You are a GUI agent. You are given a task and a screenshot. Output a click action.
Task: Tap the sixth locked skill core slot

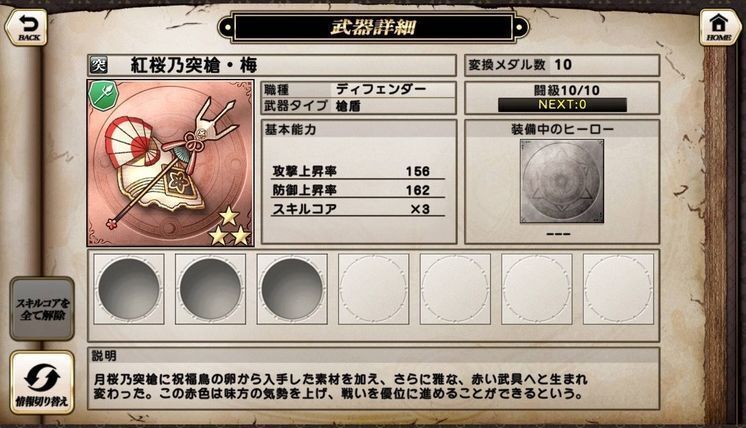click(x=537, y=289)
